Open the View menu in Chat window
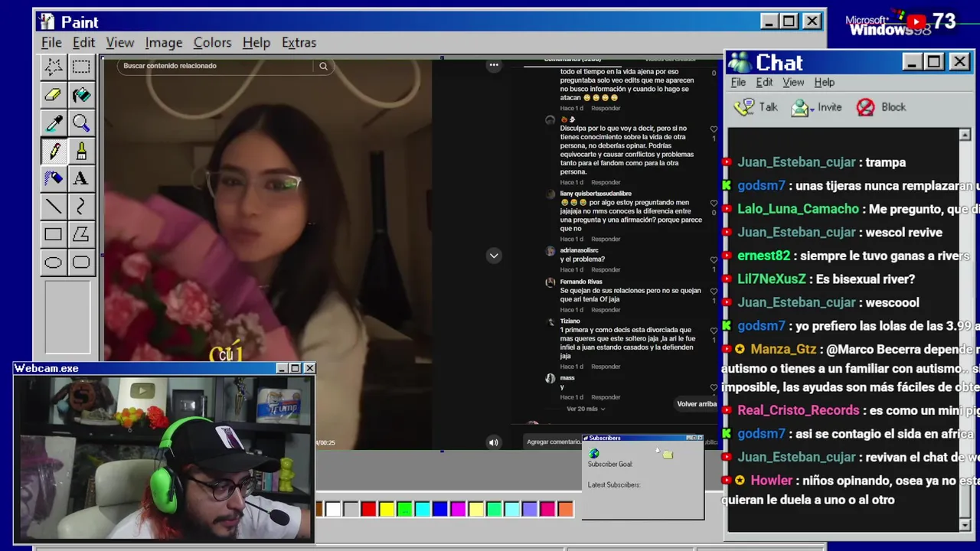 (793, 83)
